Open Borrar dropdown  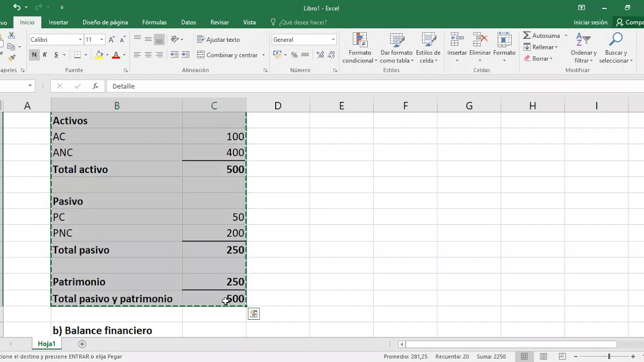click(x=538, y=59)
